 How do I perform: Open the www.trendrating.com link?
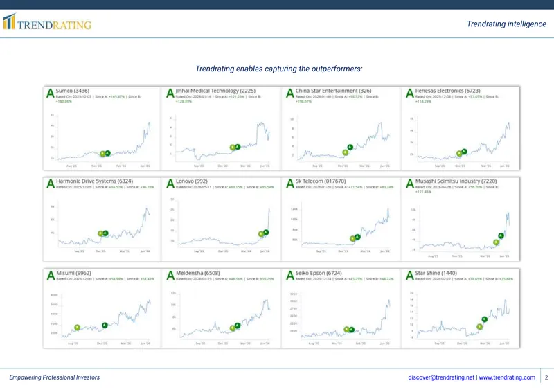pos(507,377)
